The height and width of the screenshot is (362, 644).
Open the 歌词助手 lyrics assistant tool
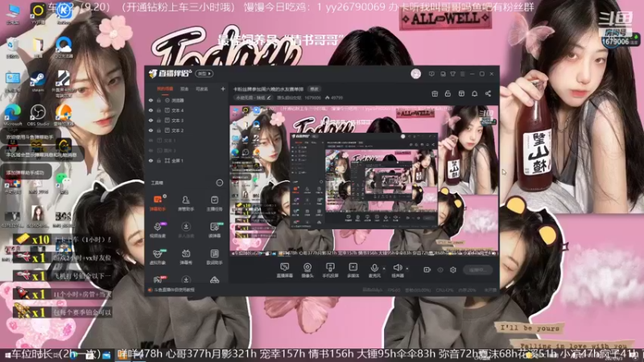(x=214, y=257)
